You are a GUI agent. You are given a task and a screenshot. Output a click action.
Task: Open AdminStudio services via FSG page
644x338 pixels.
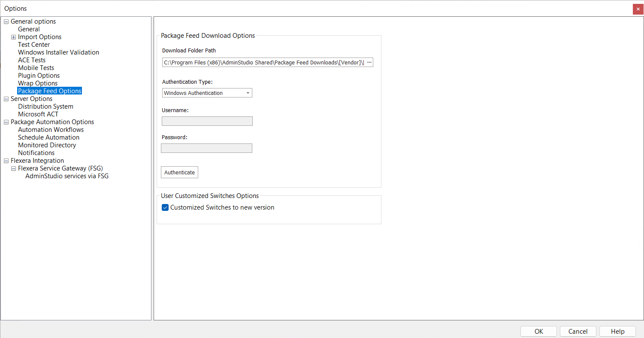[67, 176]
